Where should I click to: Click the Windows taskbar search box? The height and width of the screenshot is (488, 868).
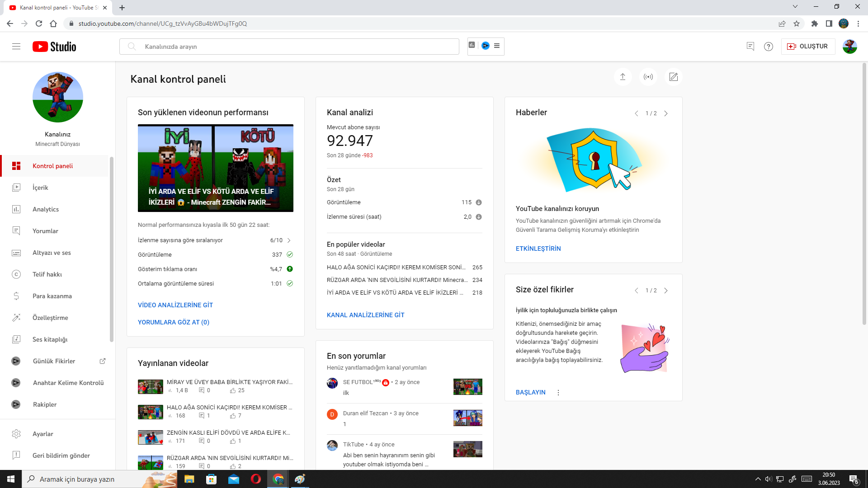coord(99,479)
